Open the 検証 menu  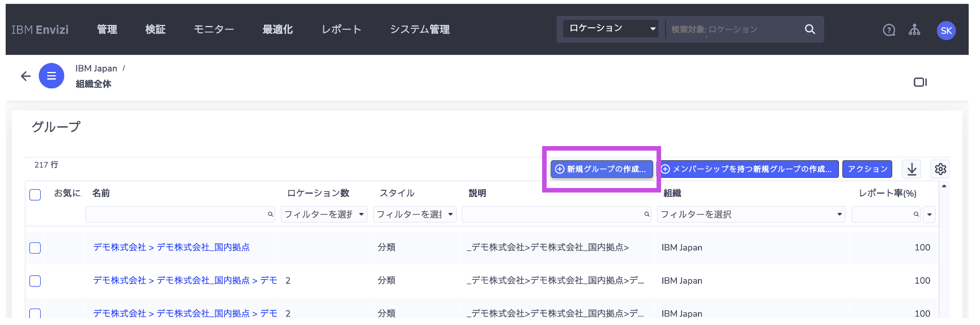(155, 29)
